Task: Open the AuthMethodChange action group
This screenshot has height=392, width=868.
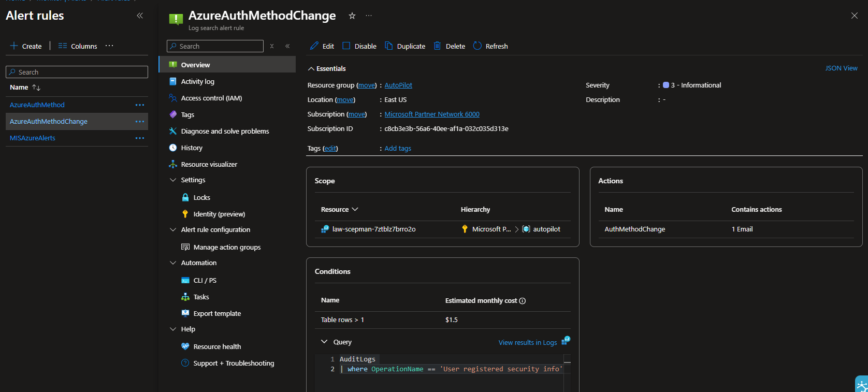Action: (635, 229)
